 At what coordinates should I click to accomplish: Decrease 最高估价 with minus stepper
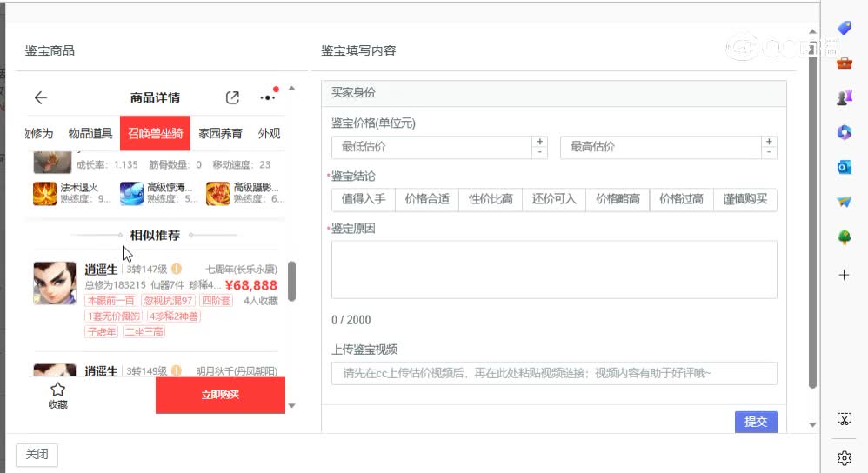pos(769,153)
